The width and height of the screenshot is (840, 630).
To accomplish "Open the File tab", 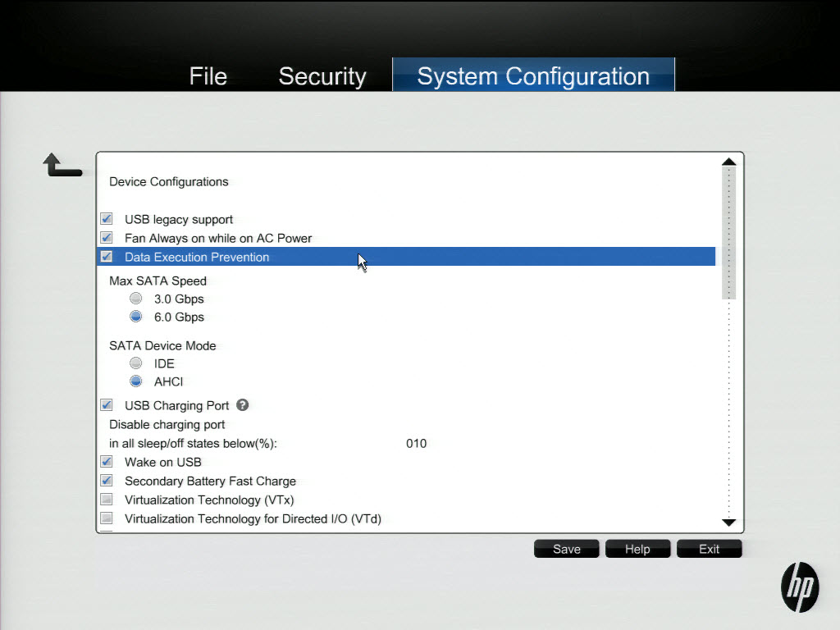I will [208, 76].
